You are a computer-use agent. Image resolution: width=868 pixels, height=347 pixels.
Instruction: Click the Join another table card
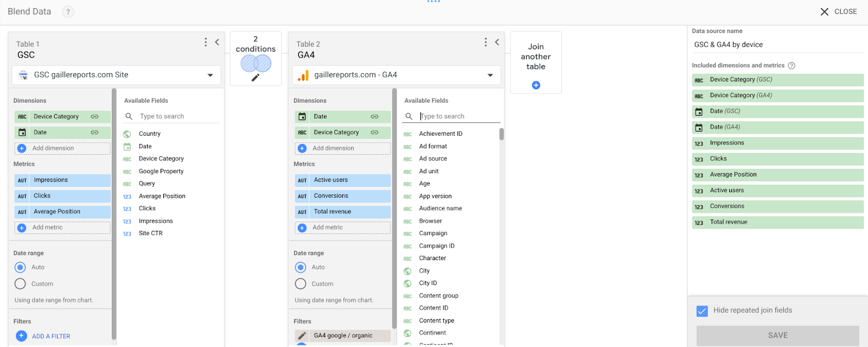coord(536,62)
